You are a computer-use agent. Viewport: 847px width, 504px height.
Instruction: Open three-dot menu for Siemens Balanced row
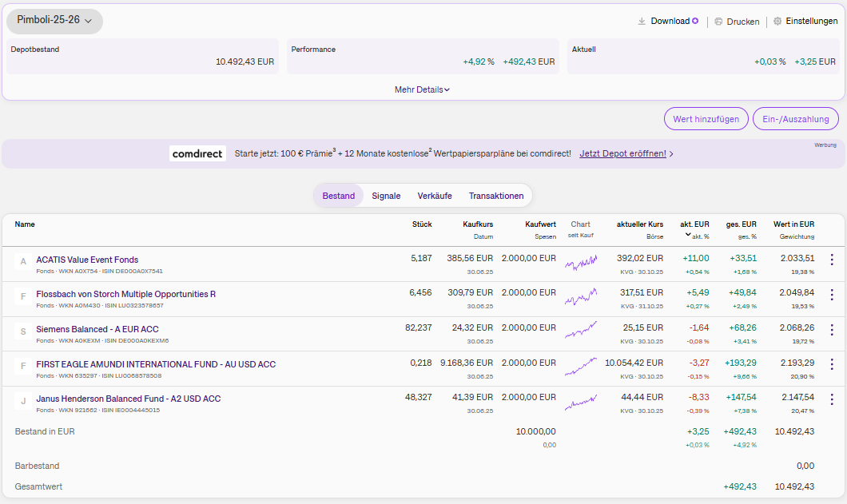pos(831,330)
